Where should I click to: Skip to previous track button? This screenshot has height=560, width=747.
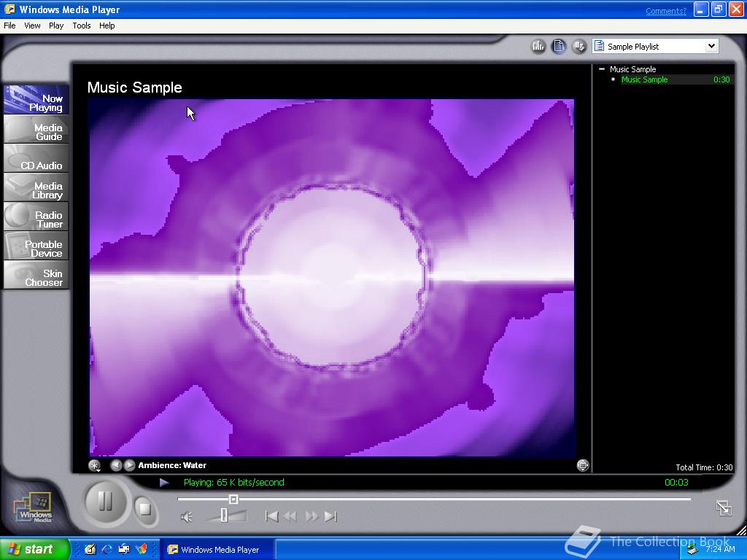[x=271, y=517]
